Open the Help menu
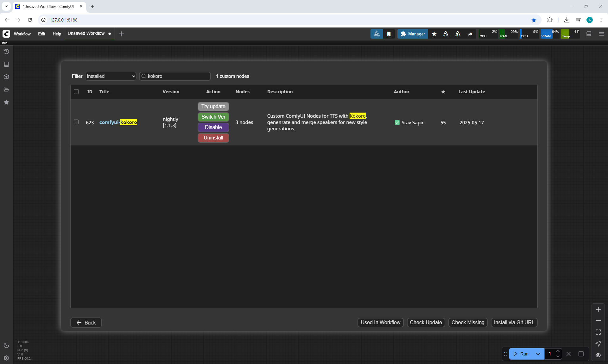This screenshot has width=608, height=364. click(57, 34)
